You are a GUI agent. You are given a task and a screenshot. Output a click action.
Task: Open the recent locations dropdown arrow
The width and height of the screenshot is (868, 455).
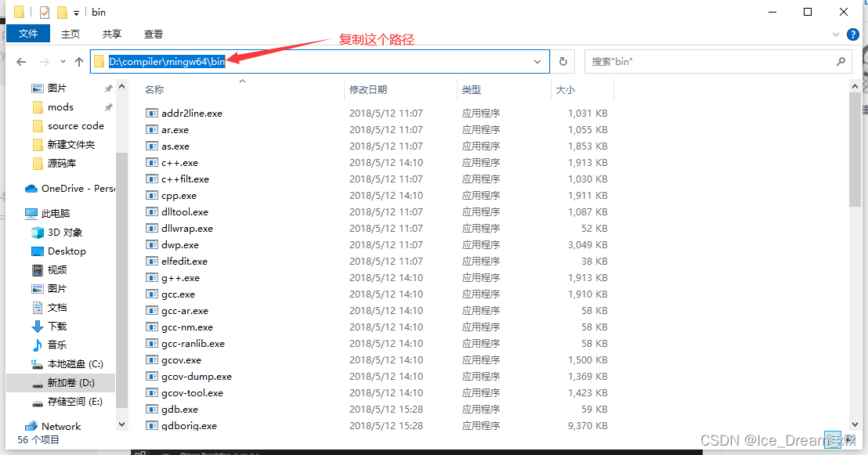click(x=63, y=61)
